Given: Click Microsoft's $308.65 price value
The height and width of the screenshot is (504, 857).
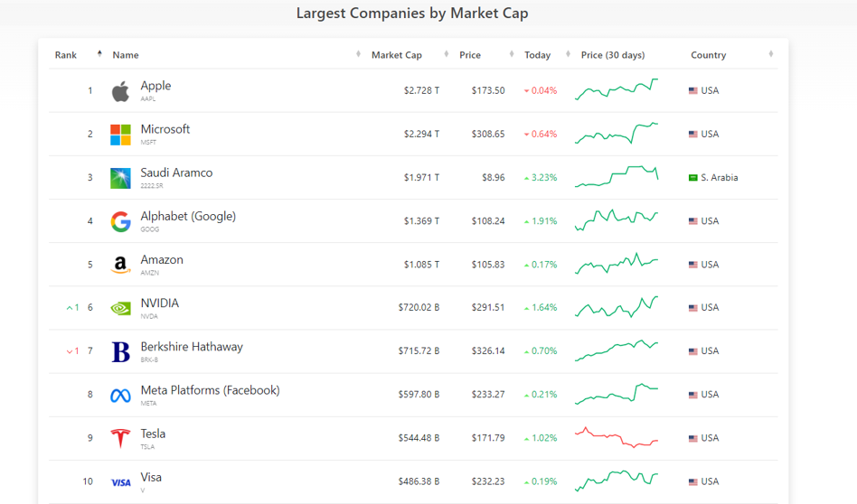Looking at the screenshot, I should pos(488,134).
